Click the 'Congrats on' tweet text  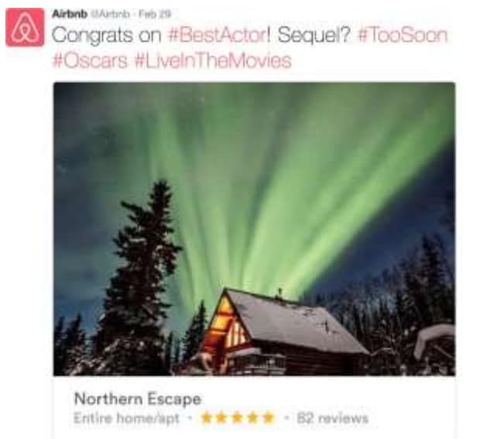[106, 35]
